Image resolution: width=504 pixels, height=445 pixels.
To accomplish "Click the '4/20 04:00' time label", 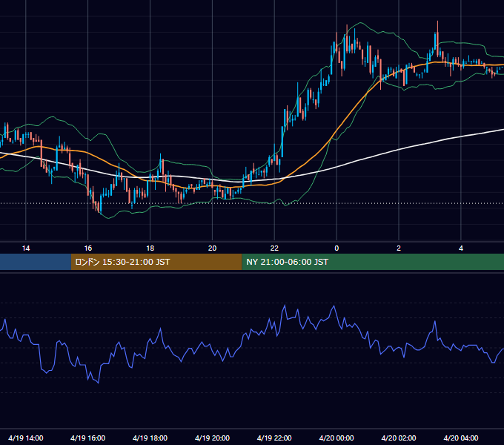I will tap(461, 438).
